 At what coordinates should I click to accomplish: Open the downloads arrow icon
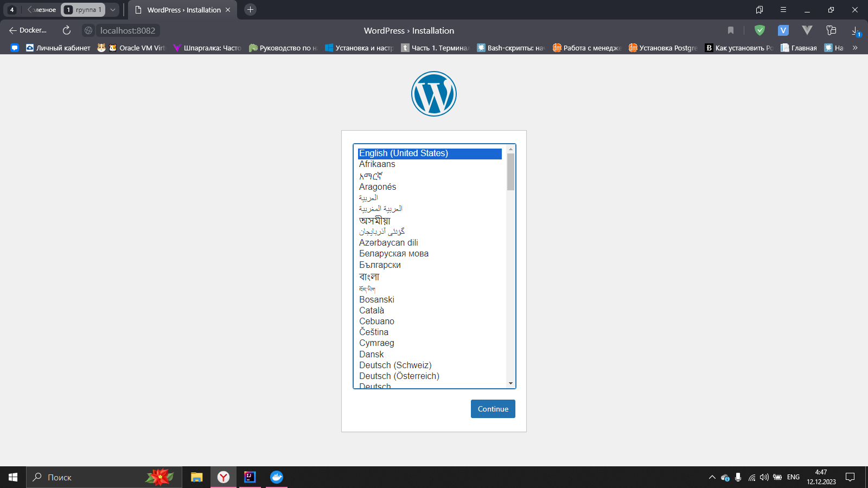pyautogui.click(x=855, y=31)
